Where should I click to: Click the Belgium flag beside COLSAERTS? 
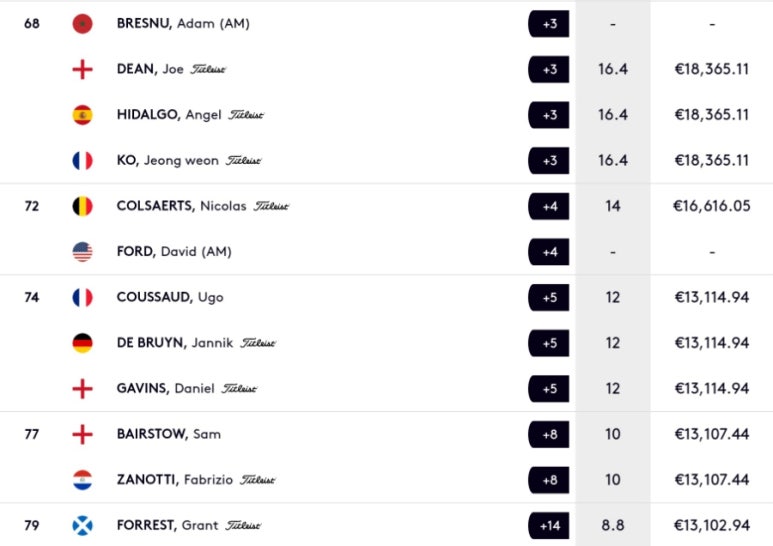tap(82, 206)
